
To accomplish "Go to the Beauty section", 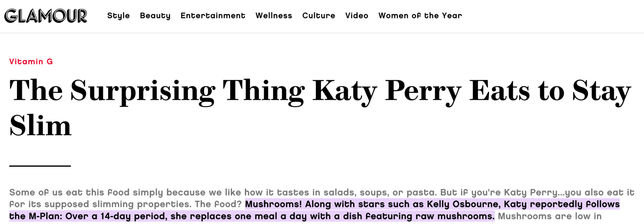I will click(155, 16).
